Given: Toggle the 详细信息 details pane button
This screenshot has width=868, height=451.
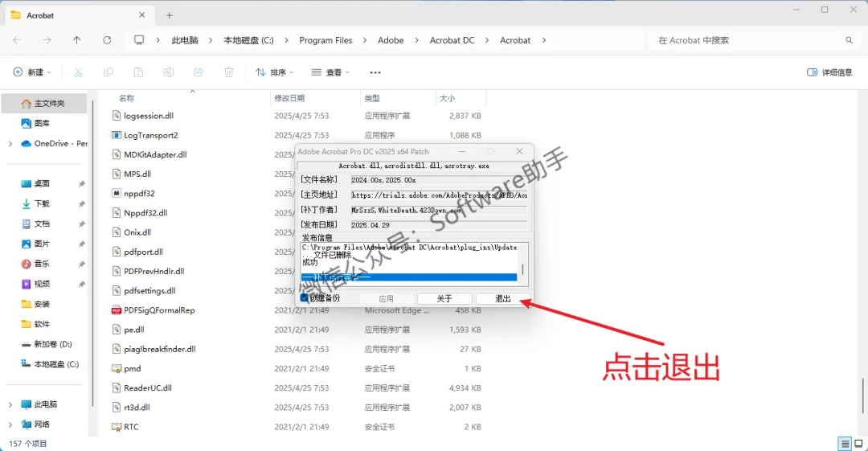Looking at the screenshot, I should coord(829,72).
